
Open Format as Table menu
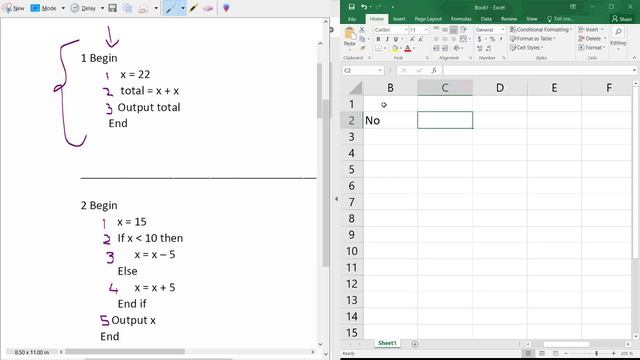click(533, 39)
